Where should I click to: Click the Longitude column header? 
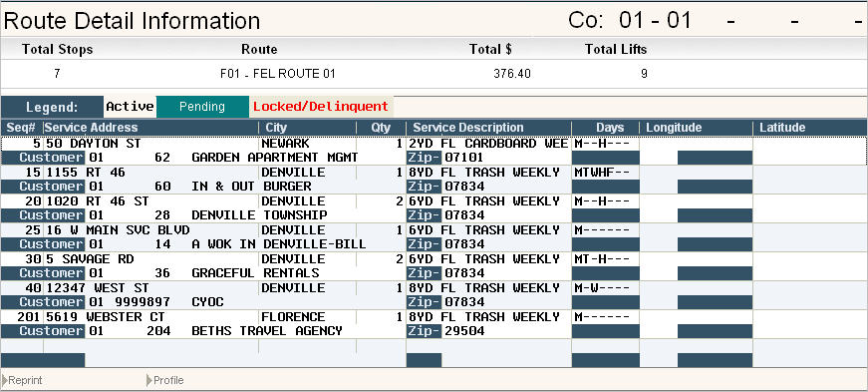pos(696,128)
